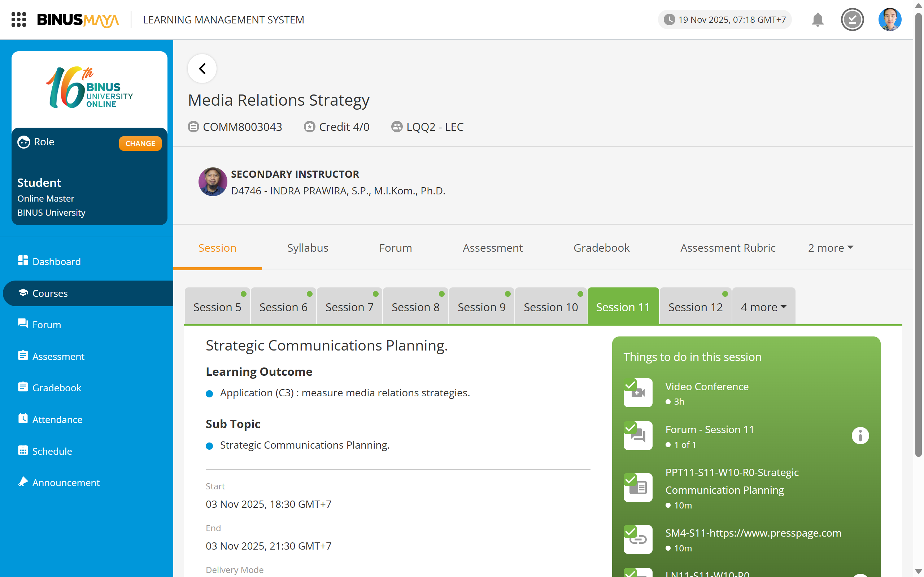Click the SM4-S11 presspage completed checkmark
The height and width of the screenshot is (577, 924).
click(x=630, y=532)
